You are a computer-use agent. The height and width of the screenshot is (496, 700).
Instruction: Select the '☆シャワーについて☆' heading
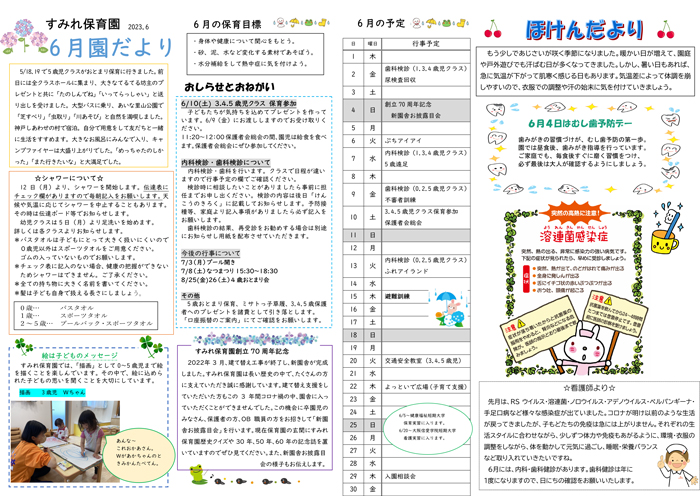[69, 178]
